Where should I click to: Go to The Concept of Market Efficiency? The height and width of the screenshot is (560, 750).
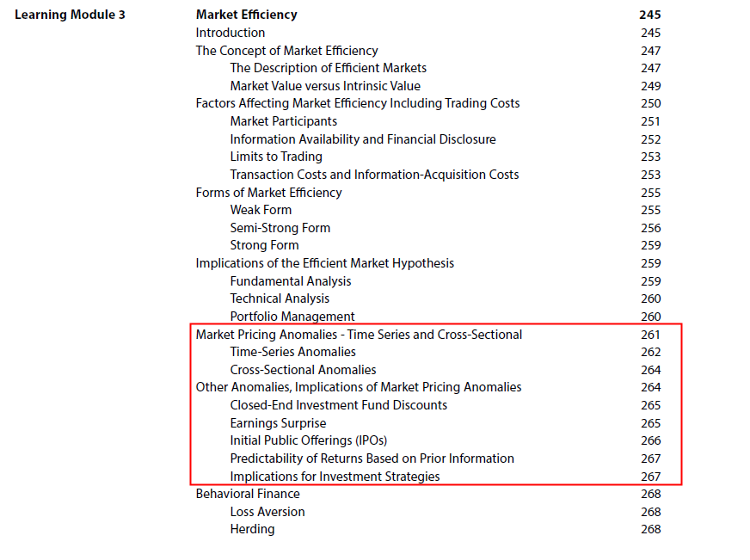[x=286, y=51]
